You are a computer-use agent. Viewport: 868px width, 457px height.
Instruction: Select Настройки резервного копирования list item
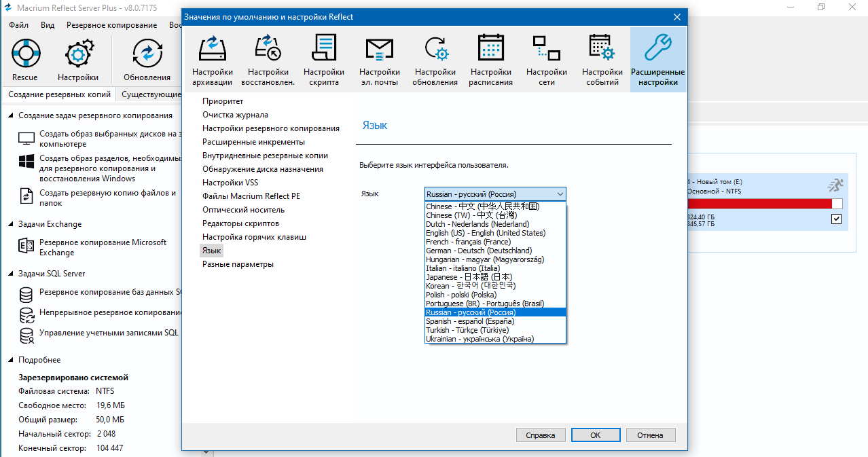271,128
